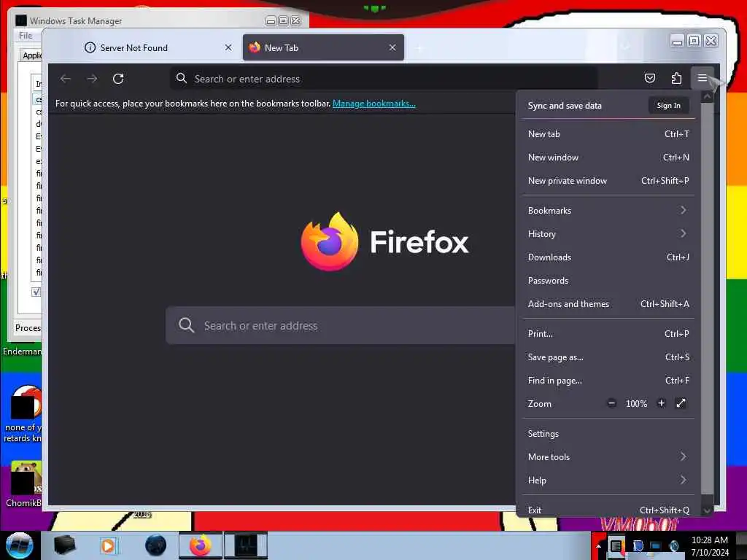The height and width of the screenshot is (560, 747).
Task: Focus the top address bar field
Action: (x=384, y=79)
